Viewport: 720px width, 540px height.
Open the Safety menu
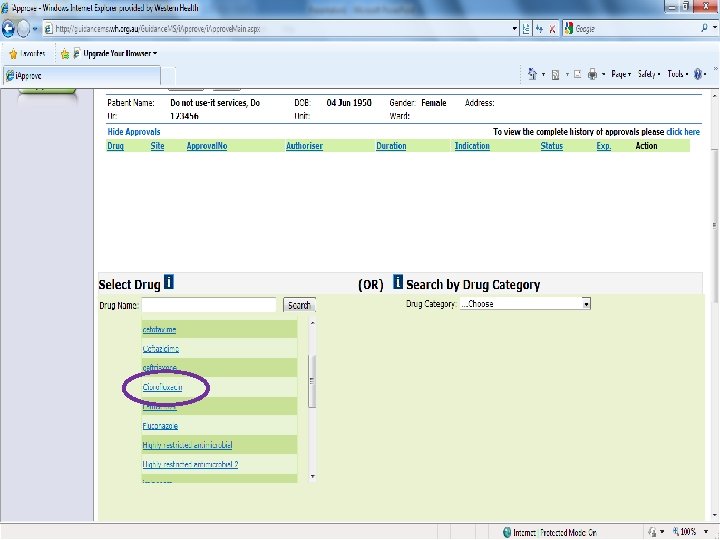pos(648,74)
